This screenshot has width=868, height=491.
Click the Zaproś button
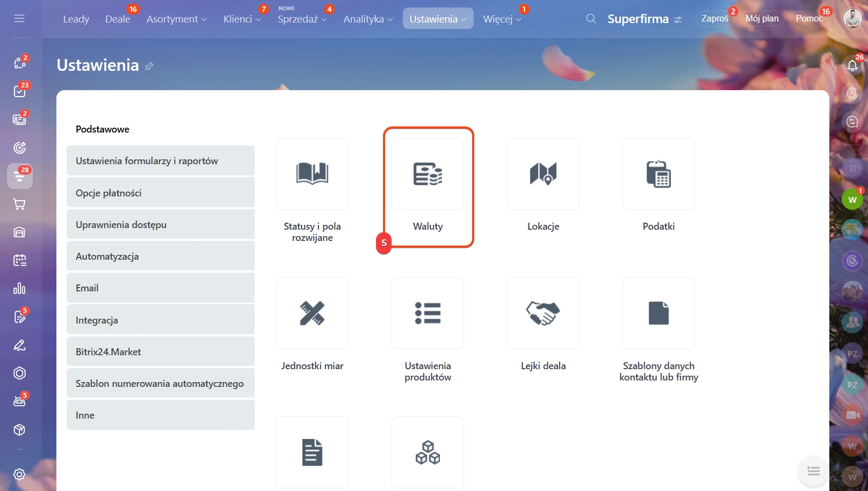coord(715,19)
